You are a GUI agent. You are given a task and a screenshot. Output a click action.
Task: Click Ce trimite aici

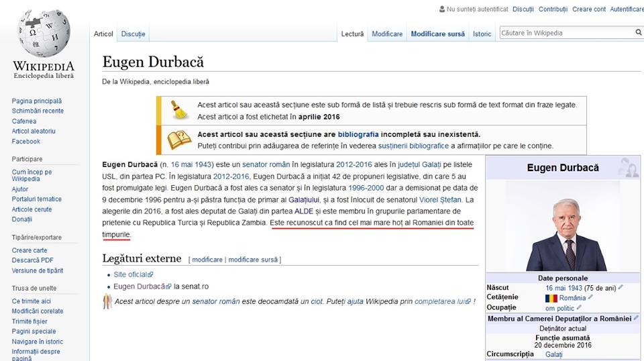click(x=32, y=301)
